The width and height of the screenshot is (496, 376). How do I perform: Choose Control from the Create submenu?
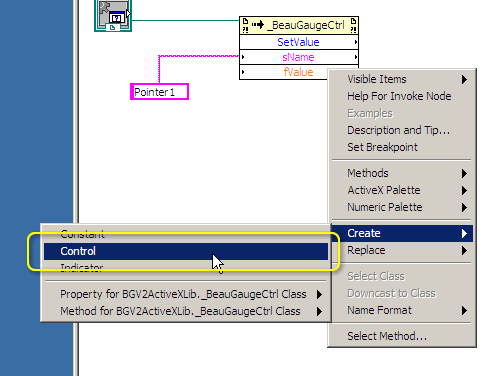point(186,251)
